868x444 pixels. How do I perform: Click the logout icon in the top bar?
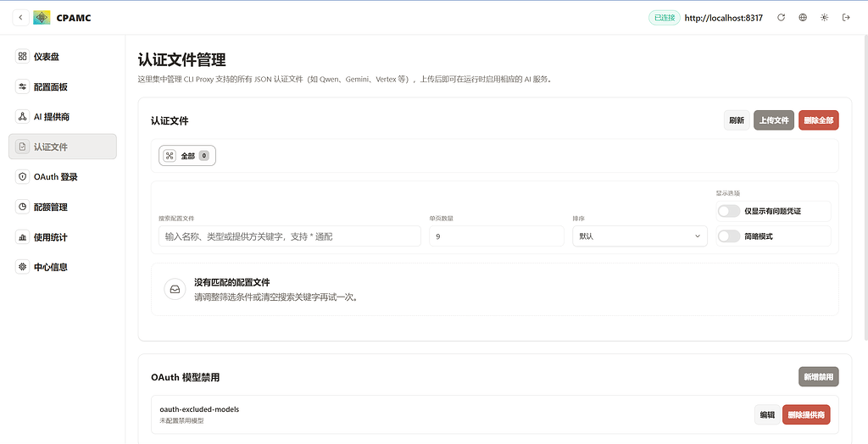[x=846, y=18]
